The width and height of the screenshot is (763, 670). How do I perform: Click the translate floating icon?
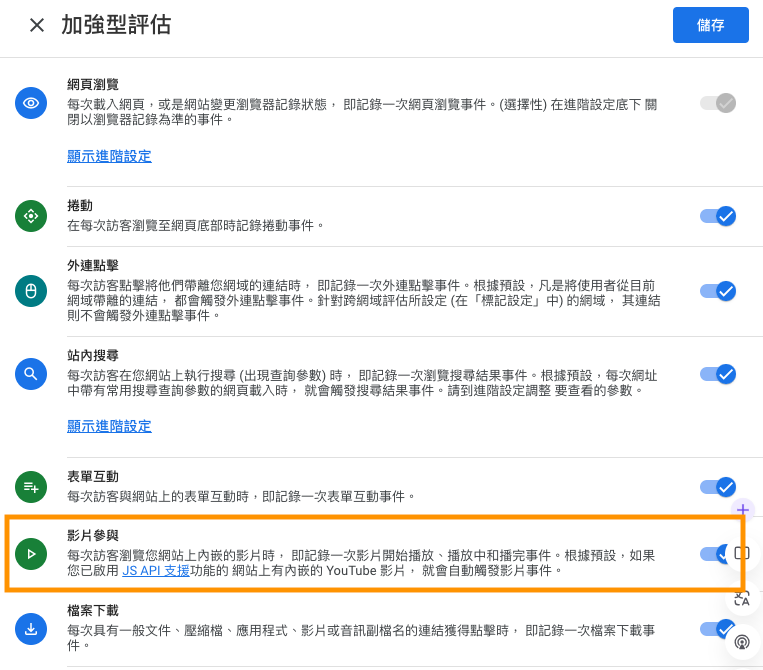coord(742,598)
